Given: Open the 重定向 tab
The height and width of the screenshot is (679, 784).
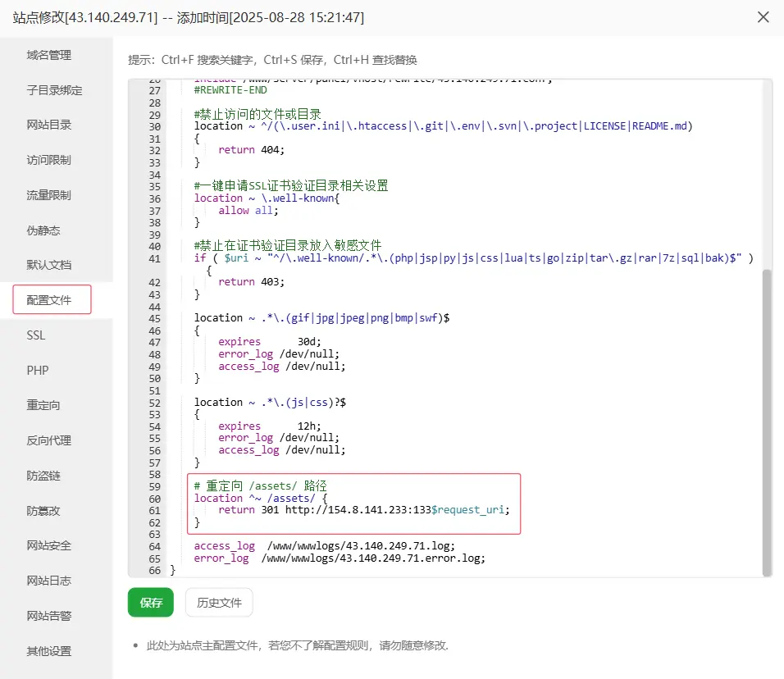Looking at the screenshot, I should pyautogui.click(x=43, y=405).
